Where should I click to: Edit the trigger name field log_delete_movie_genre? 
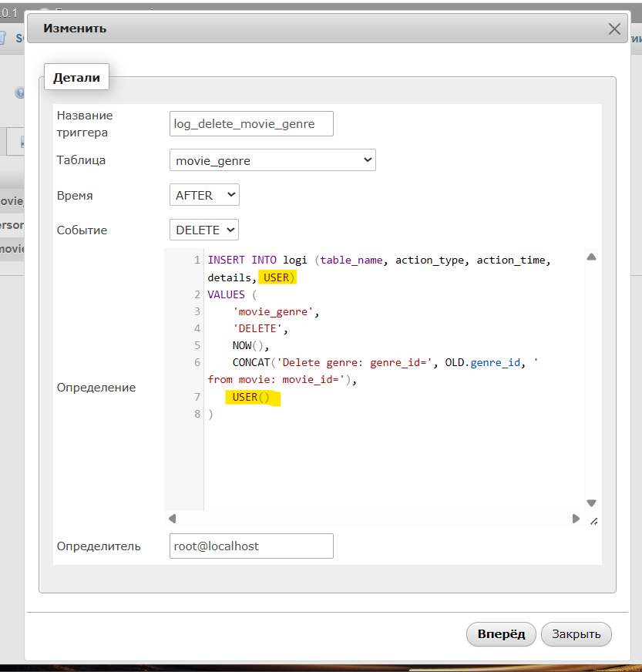251,124
